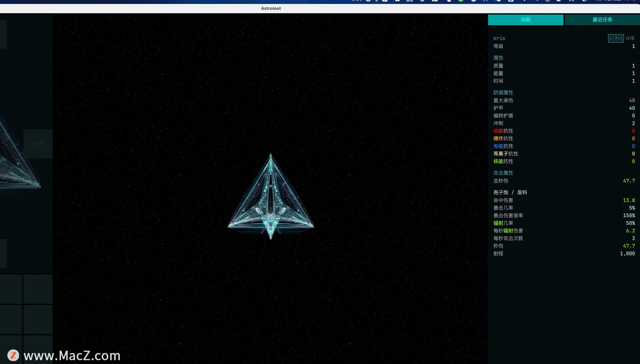Click the 护盾 equipment slot
640x364 pixels.
click(38, 144)
